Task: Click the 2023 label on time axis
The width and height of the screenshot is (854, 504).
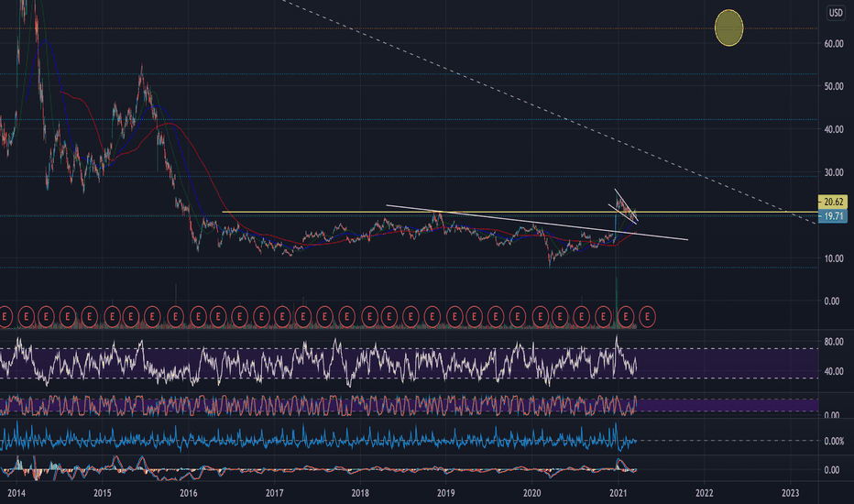Action: (x=790, y=493)
